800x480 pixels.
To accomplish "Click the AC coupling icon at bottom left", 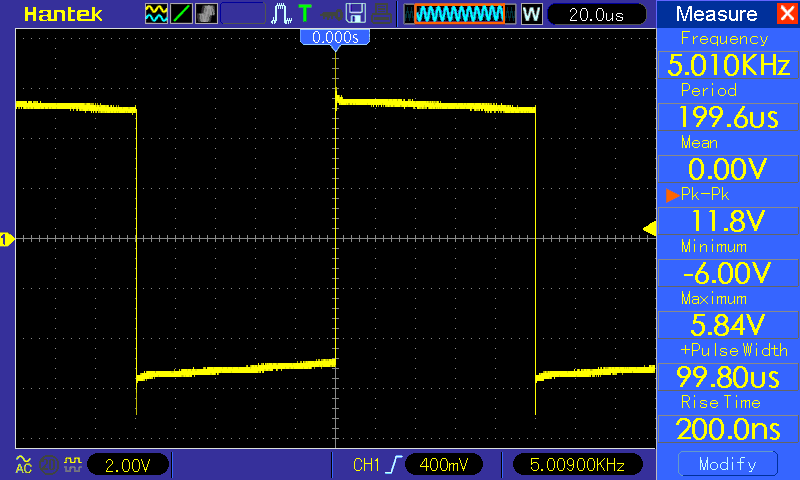I will (23, 464).
